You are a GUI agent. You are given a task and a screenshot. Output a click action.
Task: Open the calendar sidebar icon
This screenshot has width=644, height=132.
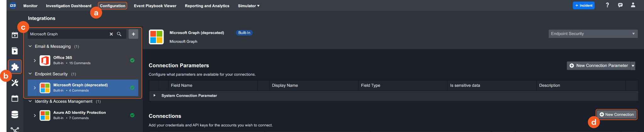coord(15,98)
